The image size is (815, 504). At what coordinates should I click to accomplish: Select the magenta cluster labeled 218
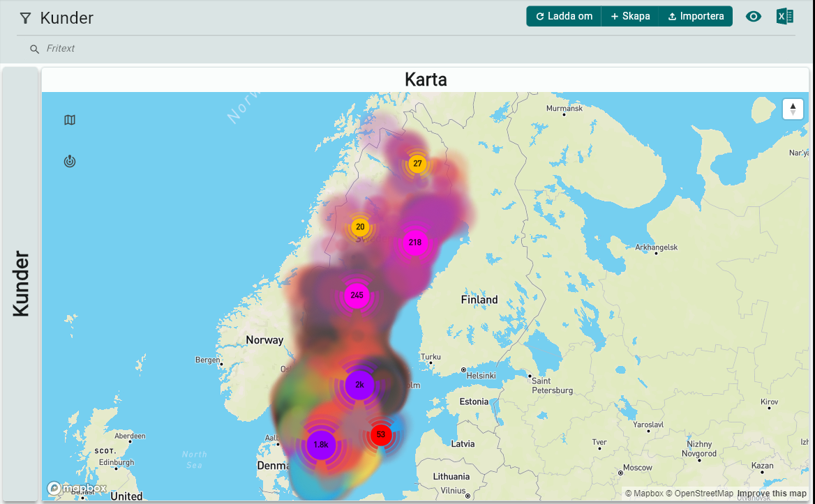pyautogui.click(x=414, y=243)
